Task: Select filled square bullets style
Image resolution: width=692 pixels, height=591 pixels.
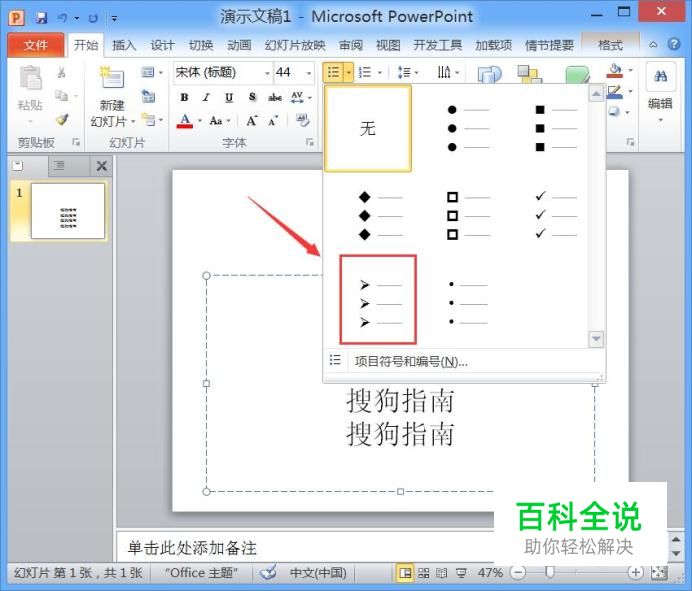Action: 555,128
